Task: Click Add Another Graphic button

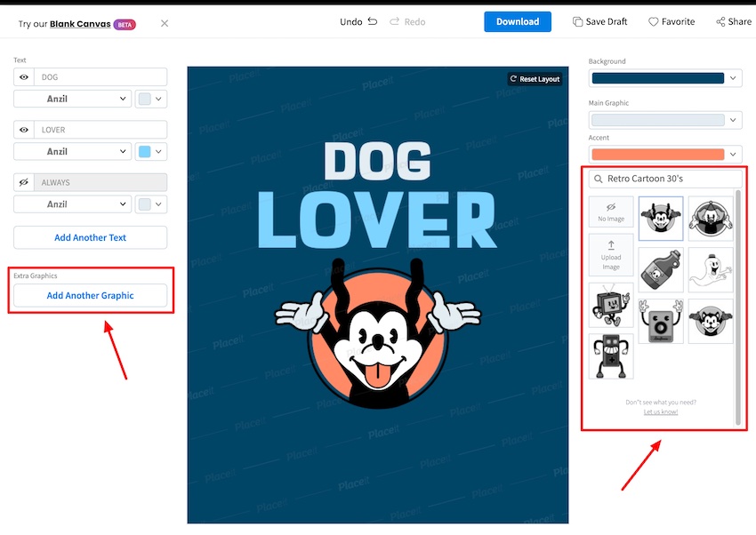Action: pyautogui.click(x=90, y=295)
